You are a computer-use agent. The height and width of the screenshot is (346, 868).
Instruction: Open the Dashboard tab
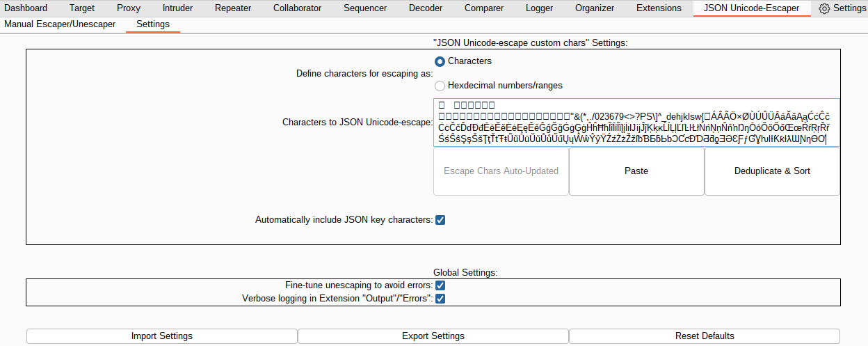26,8
